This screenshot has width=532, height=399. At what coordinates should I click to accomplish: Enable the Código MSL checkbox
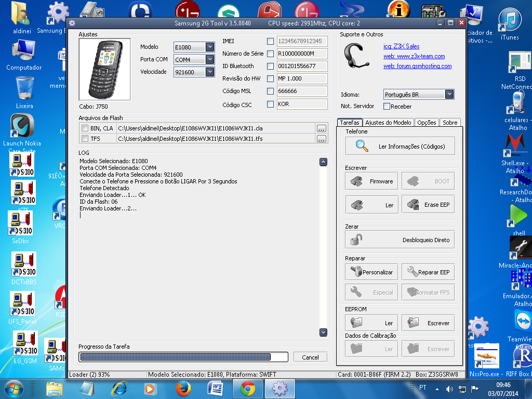tap(270, 91)
